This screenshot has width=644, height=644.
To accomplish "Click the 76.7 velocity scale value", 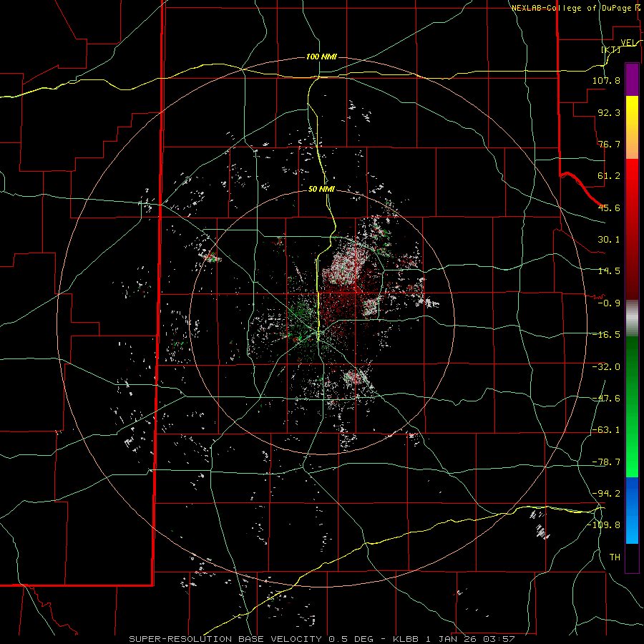I will tap(609, 144).
